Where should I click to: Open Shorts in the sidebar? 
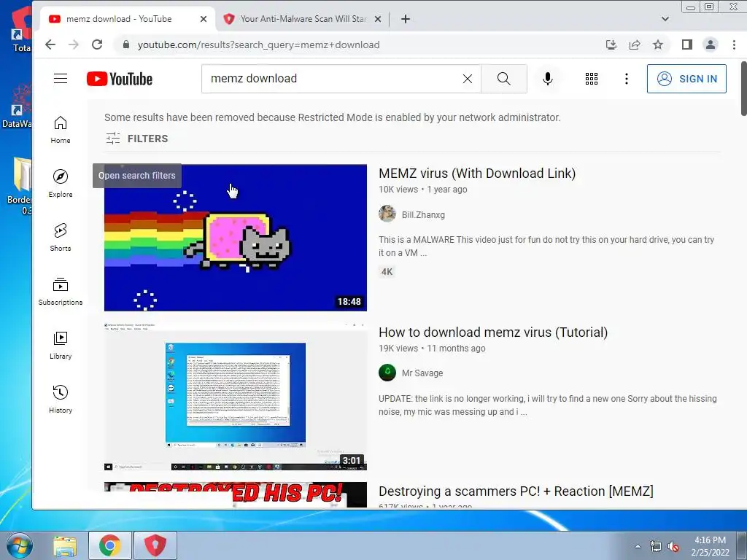click(x=61, y=237)
